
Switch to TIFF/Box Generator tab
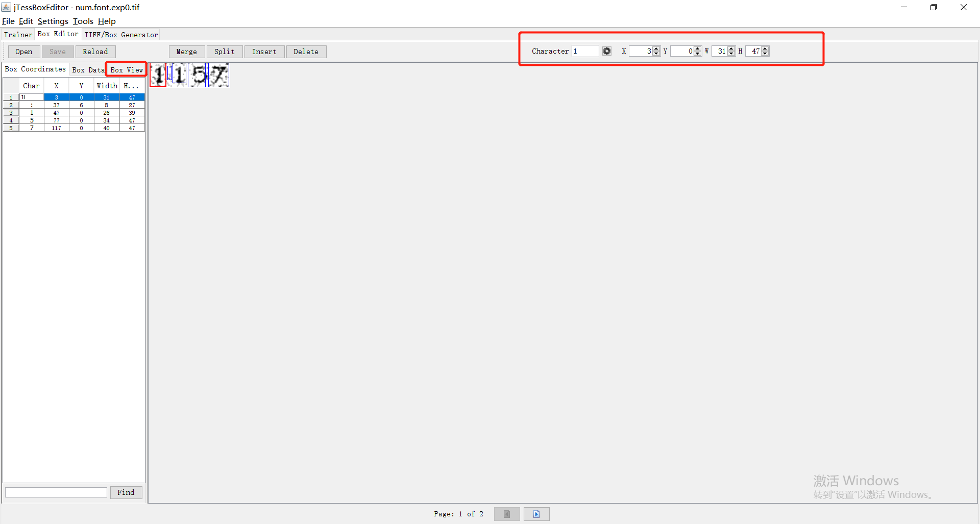pos(121,35)
